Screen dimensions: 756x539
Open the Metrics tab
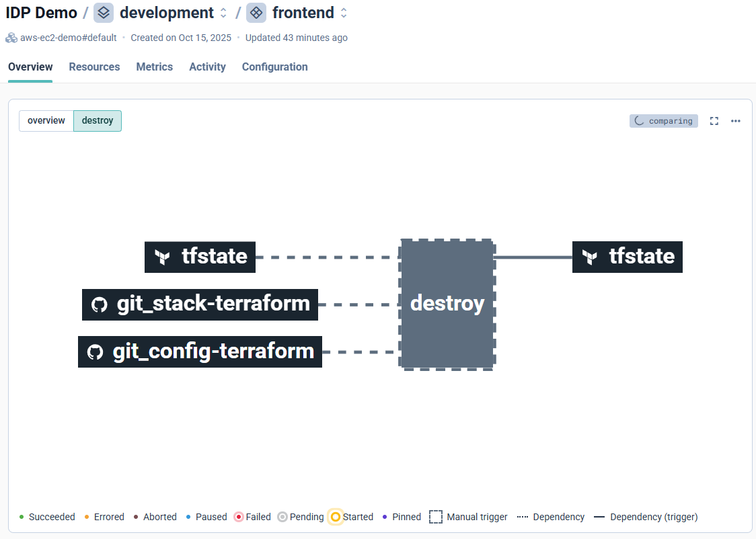tap(154, 67)
